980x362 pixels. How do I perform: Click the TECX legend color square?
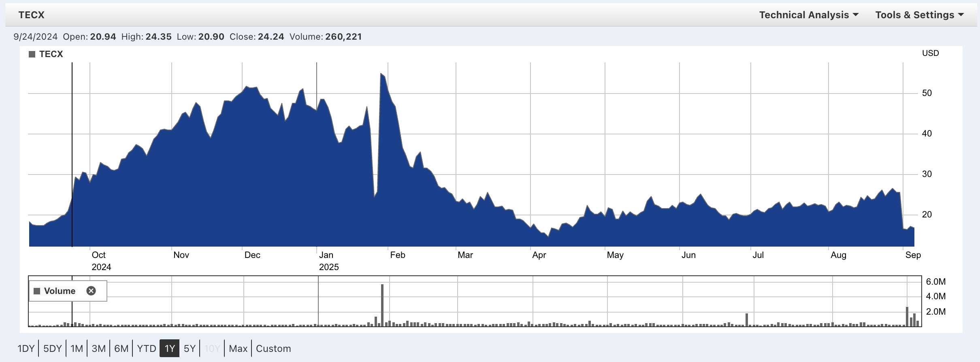[32, 54]
